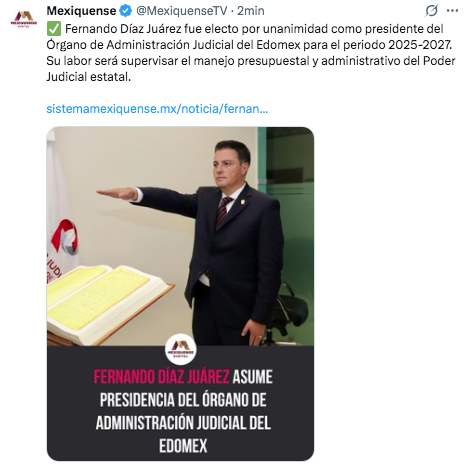This screenshot has height=464, width=466.
Task: Expand the three-dot more options menu
Action: [x=452, y=11]
